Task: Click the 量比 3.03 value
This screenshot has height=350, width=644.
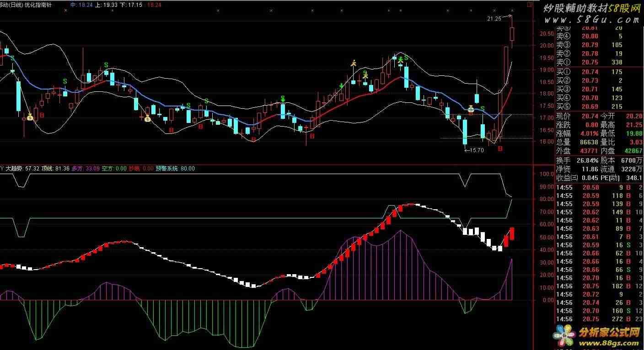Action: (x=635, y=142)
